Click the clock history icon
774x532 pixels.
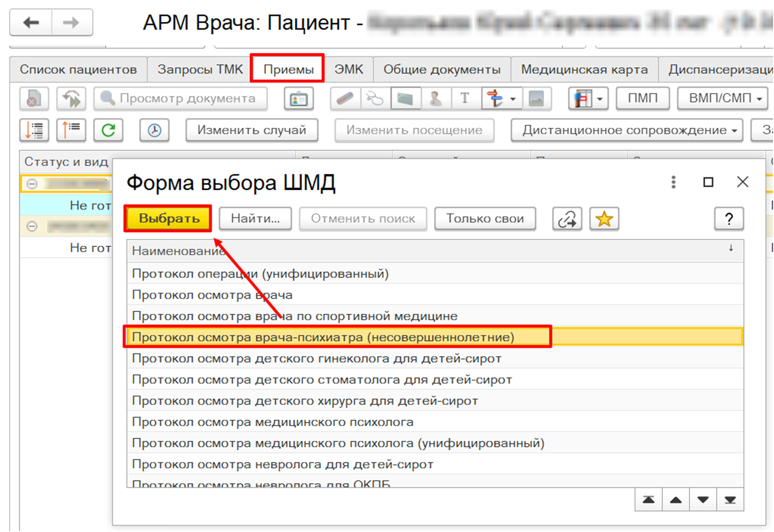(x=154, y=130)
